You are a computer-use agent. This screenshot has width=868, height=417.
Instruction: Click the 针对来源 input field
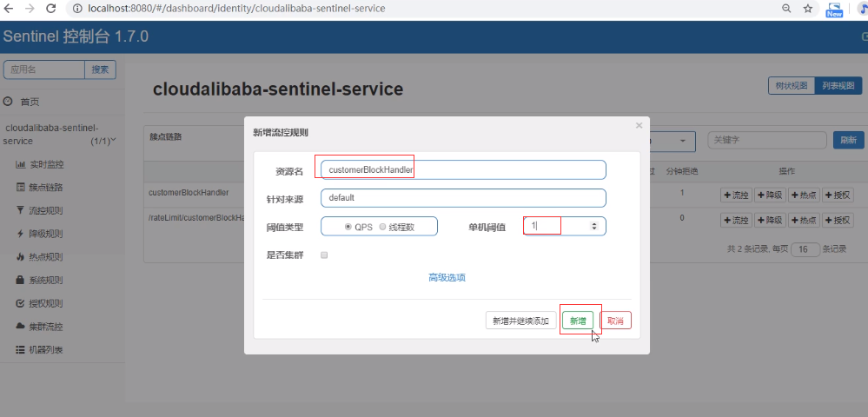click(463, 198)
